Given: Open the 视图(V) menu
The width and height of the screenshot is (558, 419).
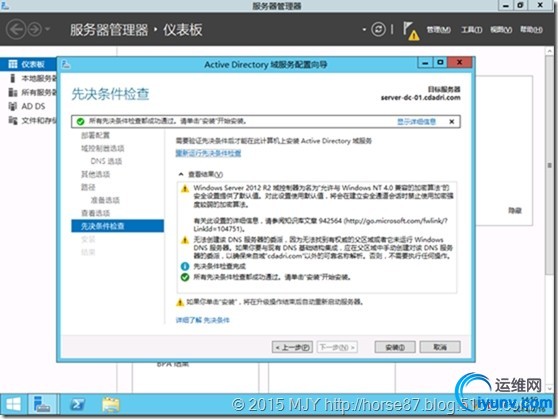Looking at the screenshot, I should tap(501, 30).
